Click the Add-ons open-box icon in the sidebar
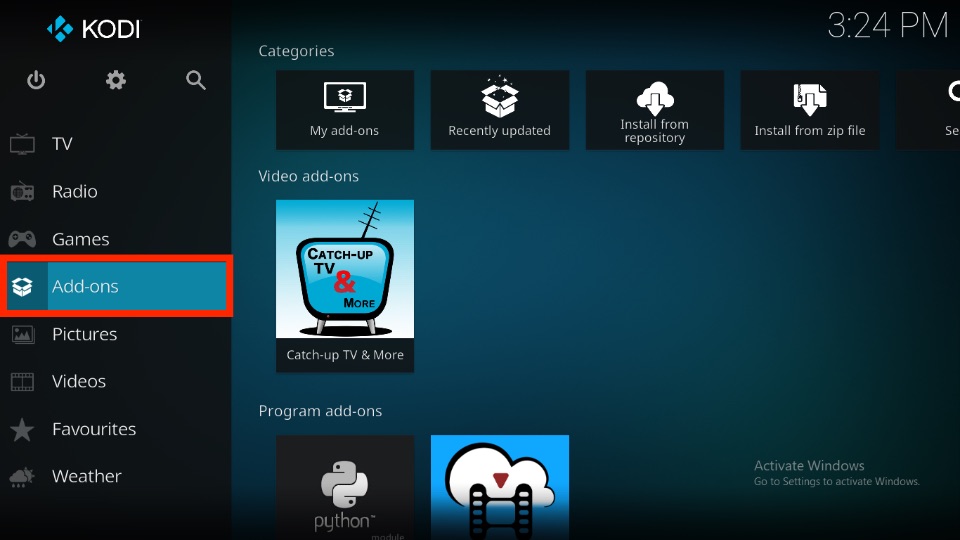 (22, 286)
